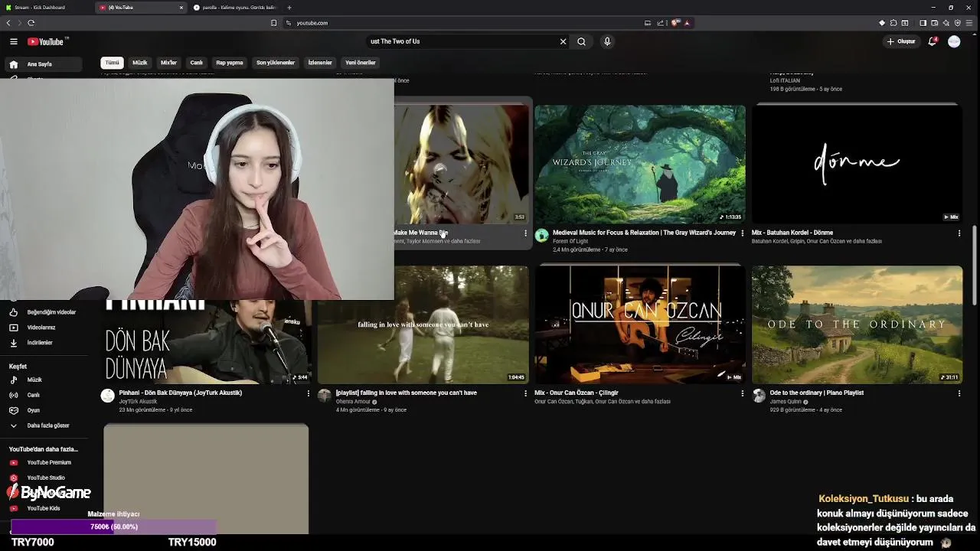Viewport: 980px width, 551px height.
Task: Open more options for Medieval Music video
Action: (x=742, y=233)
